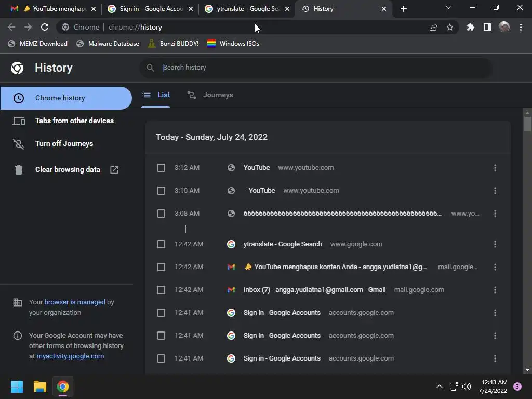
Task: Check the second 12:41 AM Sign in checkbox
Action: point(161,336)
